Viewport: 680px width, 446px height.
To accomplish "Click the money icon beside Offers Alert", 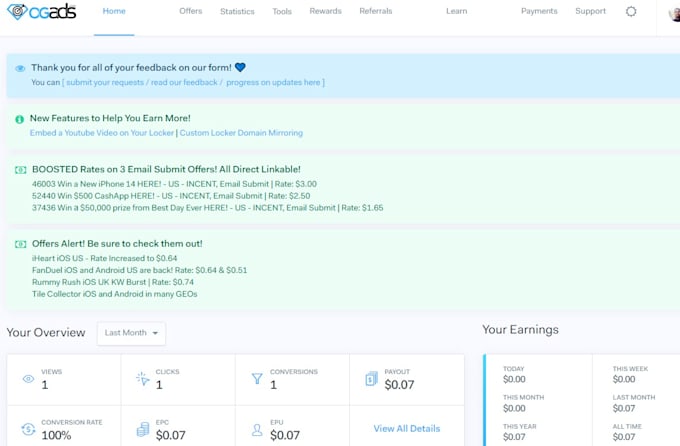I will (x=20, y=244).
